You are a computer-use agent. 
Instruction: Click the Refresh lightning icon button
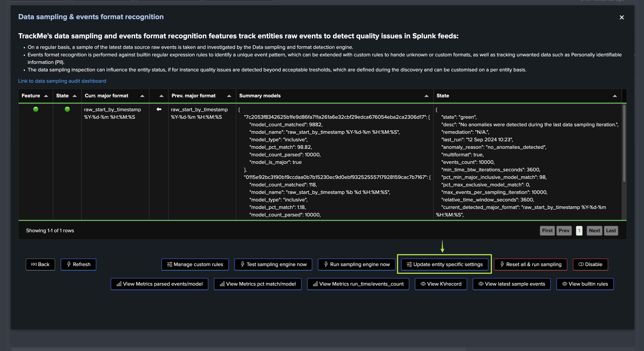[78, 264]
